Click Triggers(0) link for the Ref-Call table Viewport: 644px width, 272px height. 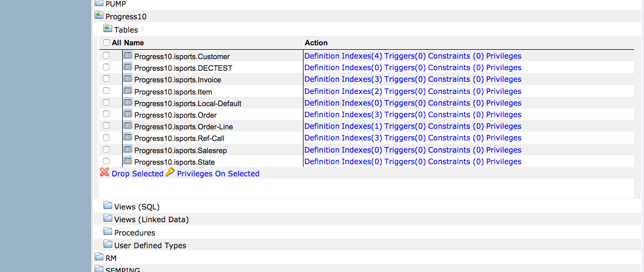(x=405, y=138)
